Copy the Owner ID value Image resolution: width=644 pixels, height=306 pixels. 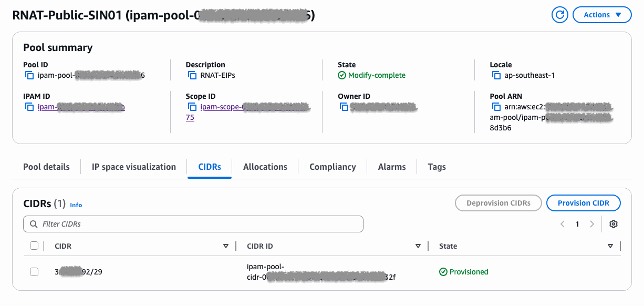click(344, 107)
